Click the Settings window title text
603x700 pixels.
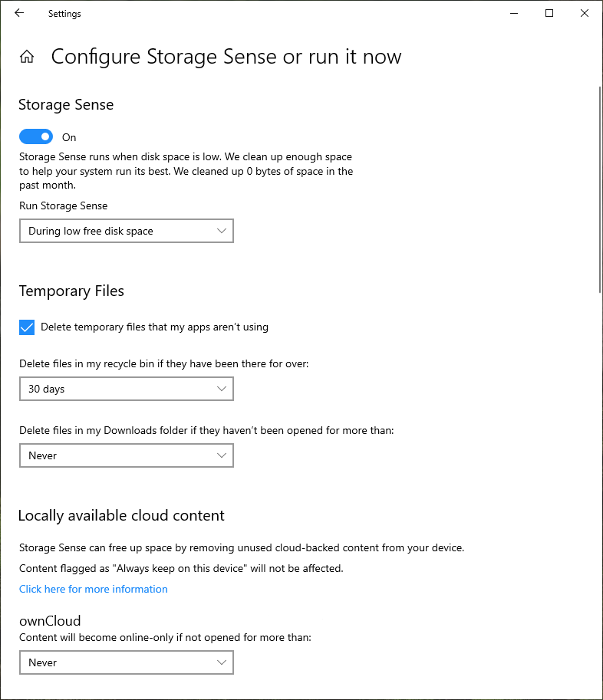(x=64, y=14)
